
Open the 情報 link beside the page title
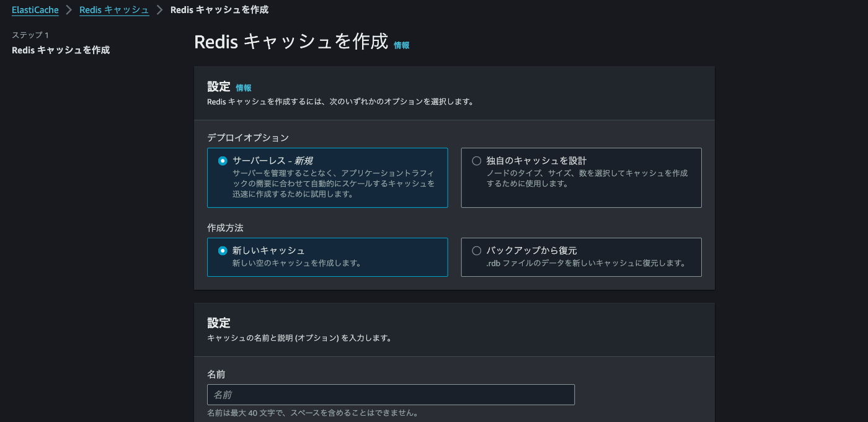click(402, 45)
